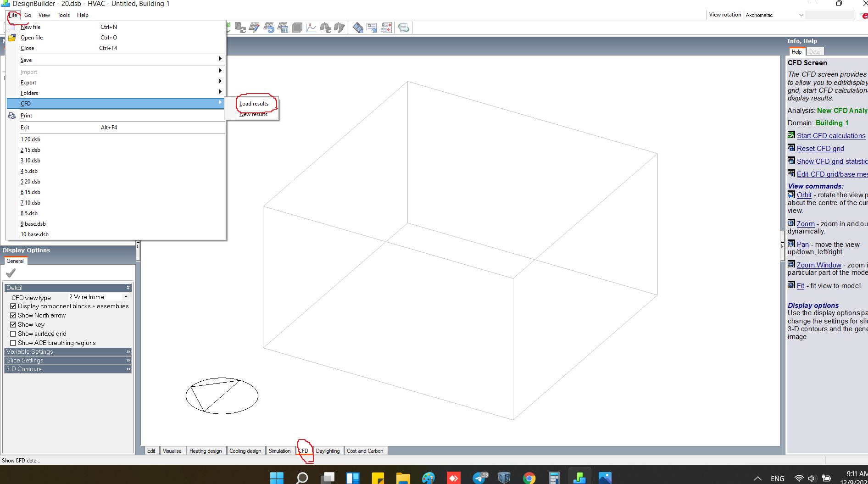This screenshot has width=868, height=484.
Task: Click the Fit view link
Action: [x=801, y=286]
